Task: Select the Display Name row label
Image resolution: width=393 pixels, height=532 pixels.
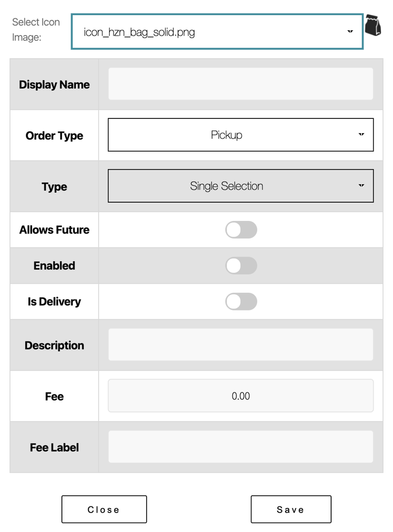Action: click(54, 84)
